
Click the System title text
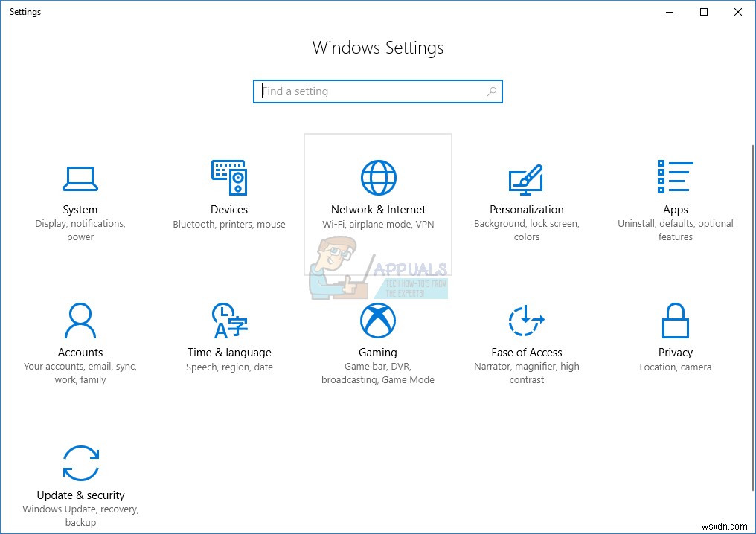(80, 210)
